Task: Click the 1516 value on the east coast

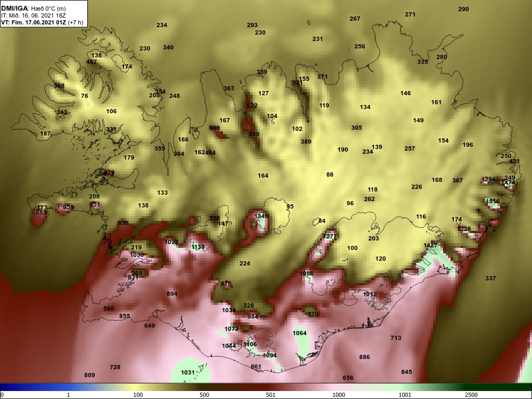Action: point(493,201)
